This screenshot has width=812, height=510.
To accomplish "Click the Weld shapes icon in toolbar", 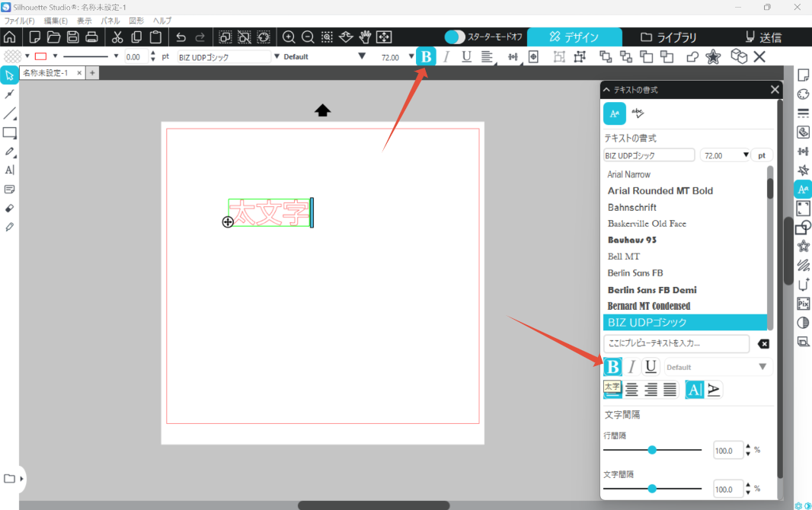I will (692, 57).
